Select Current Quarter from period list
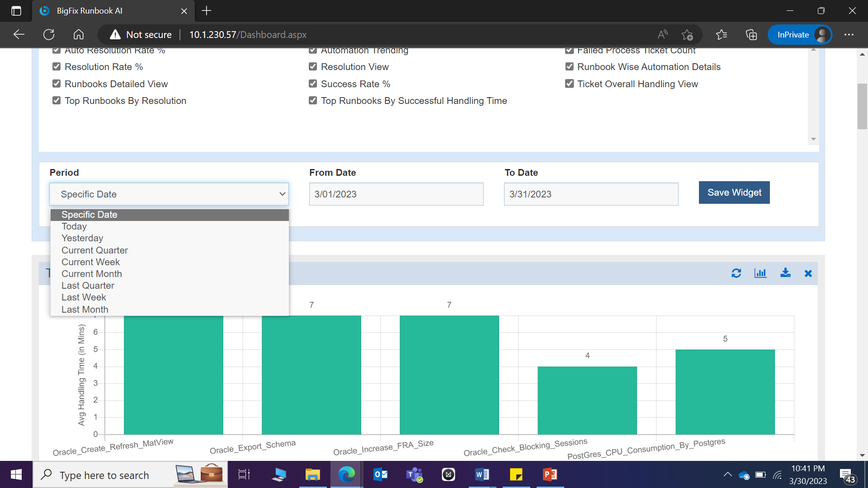Viewport: 868px width, 488px height. pyautogui.click(x=94, y=250)
